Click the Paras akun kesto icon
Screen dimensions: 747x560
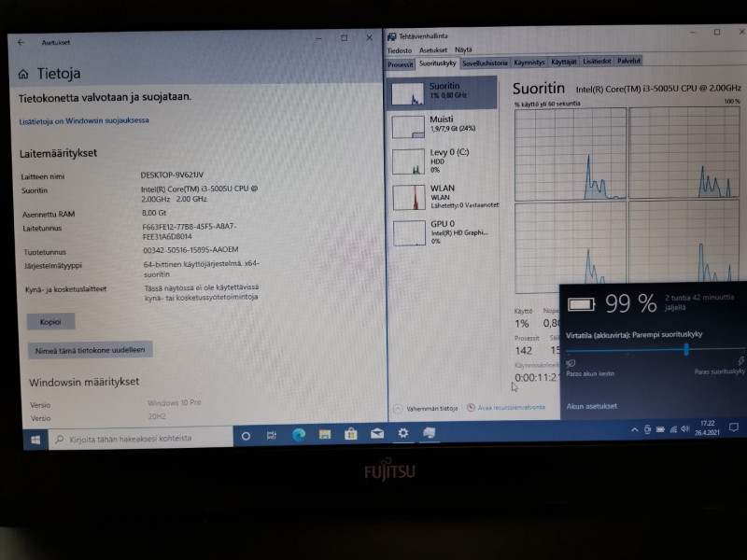click(571, 364)
